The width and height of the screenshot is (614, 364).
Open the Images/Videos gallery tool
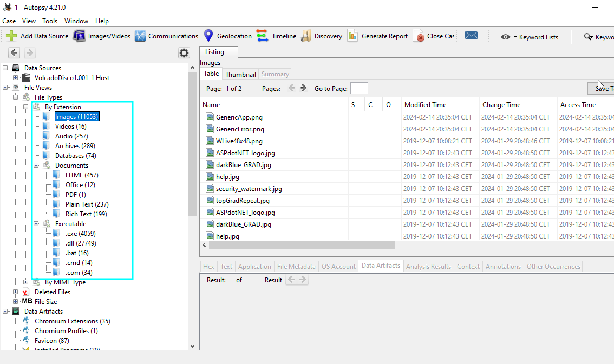(x=80, y=36)
